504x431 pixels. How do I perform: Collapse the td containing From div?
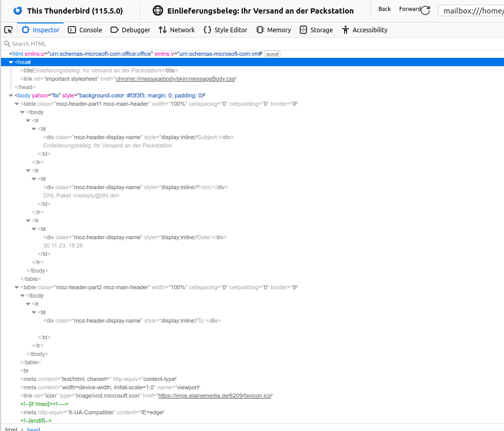tap(34, 179)
